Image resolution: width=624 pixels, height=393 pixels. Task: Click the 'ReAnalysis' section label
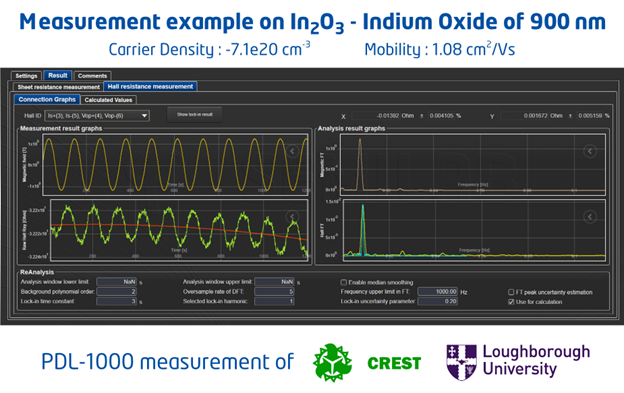[x=37, y=272]
